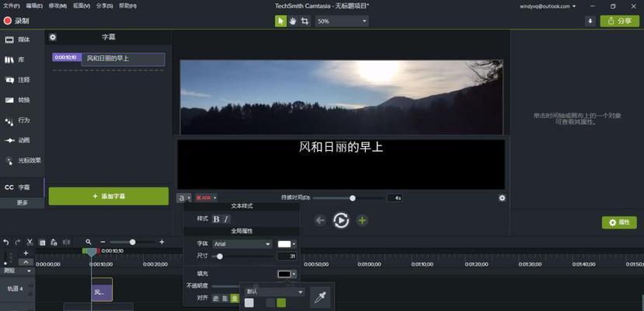Click the 属性 properties button
This screenshot has height=311, width=644.
coord(619,222)
